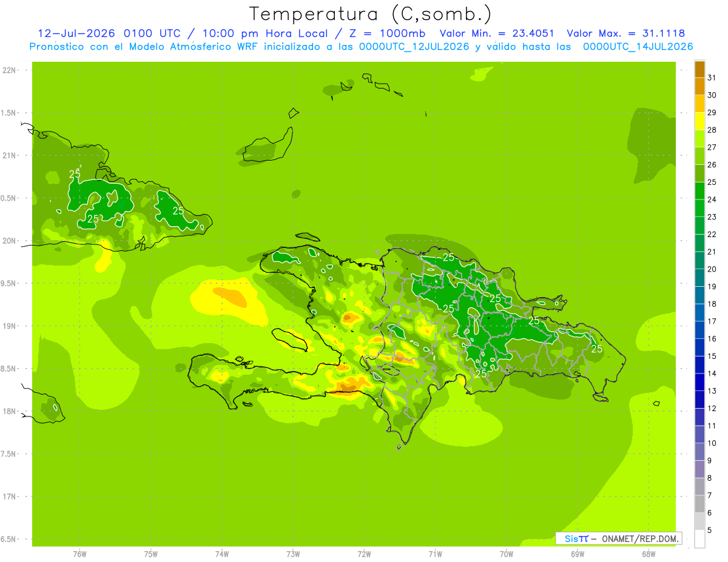Click the "71W" longitude label
The height and width of the screenshot is (562, 728).
[x=435, y=554]
